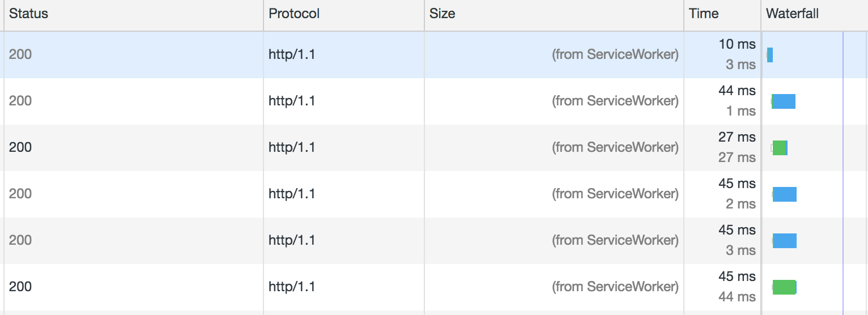The height and width of the screenshot is (315, 868).
Task: Click status 200 of the 44 ms request
Action: click(x=20, y=101)
